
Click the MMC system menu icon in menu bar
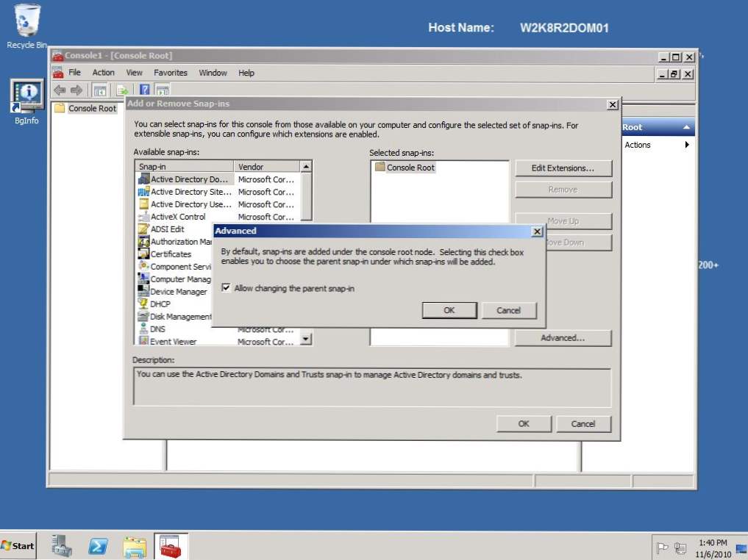point(57,73)
